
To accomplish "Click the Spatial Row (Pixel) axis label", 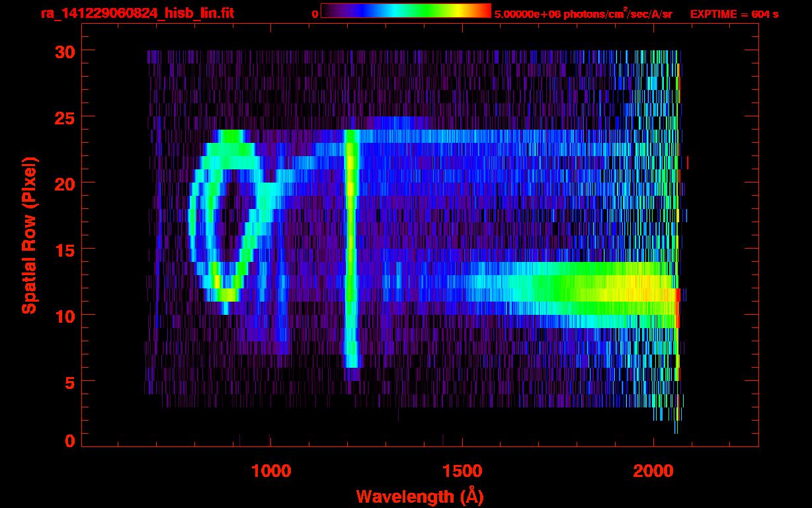I will pos(28,235).
